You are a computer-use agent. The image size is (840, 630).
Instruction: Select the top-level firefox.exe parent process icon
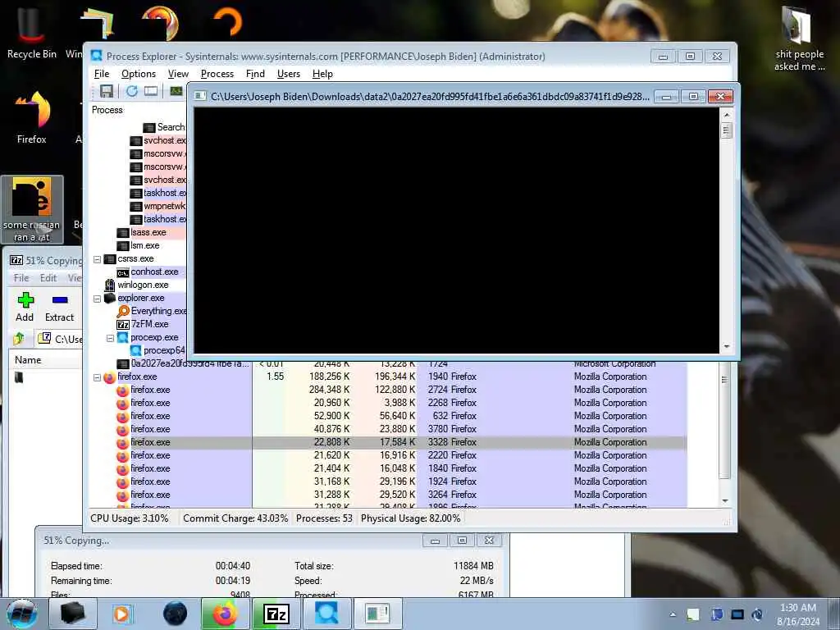coord(109,377)
